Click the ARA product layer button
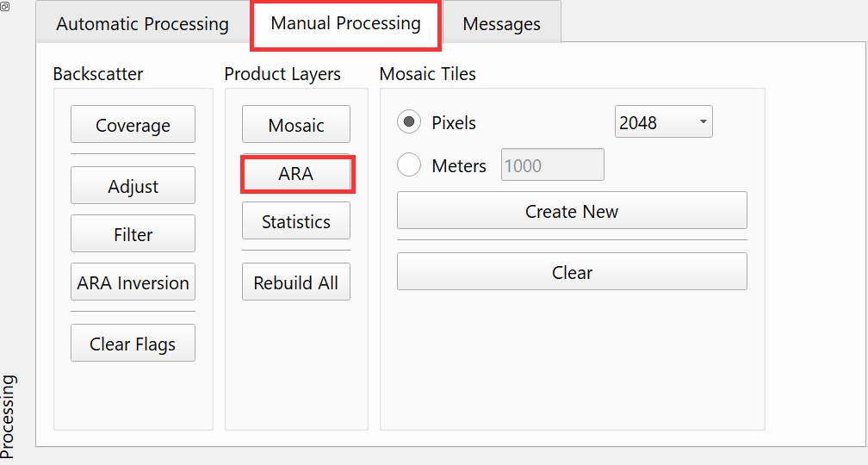Image resolution: width=868 pixels, height=465 pixels. coord(296,174)
